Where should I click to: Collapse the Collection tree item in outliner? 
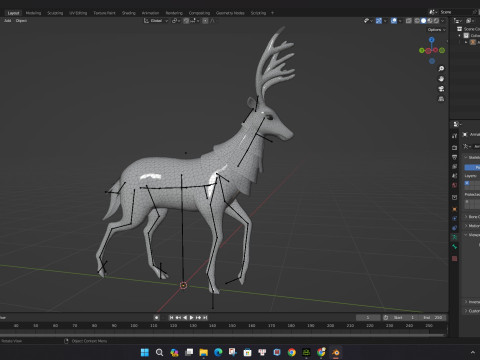[x=459, y=36]
